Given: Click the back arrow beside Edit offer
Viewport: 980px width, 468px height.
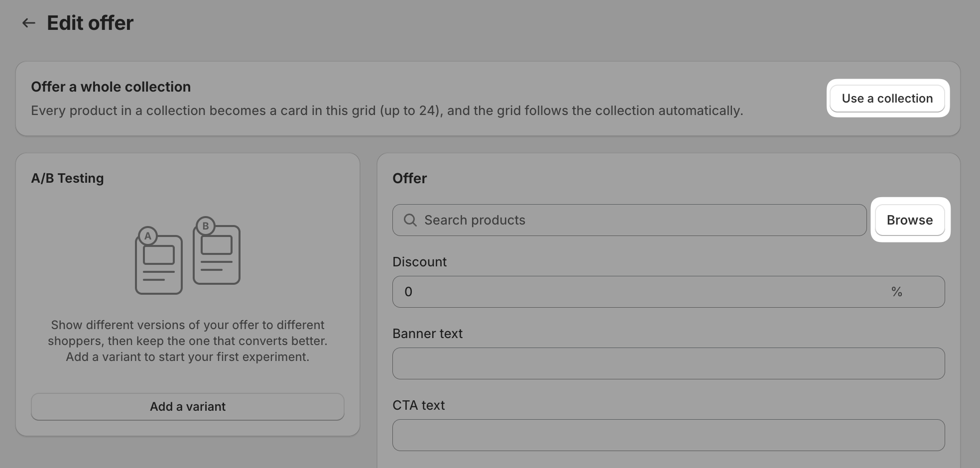Looking at the screenshot, I should [29, 23].
